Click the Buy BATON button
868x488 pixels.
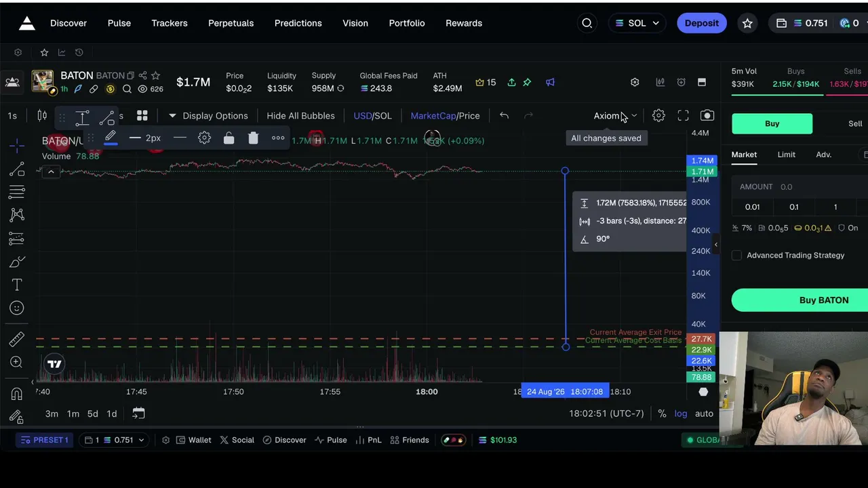(x=800, y=300)
